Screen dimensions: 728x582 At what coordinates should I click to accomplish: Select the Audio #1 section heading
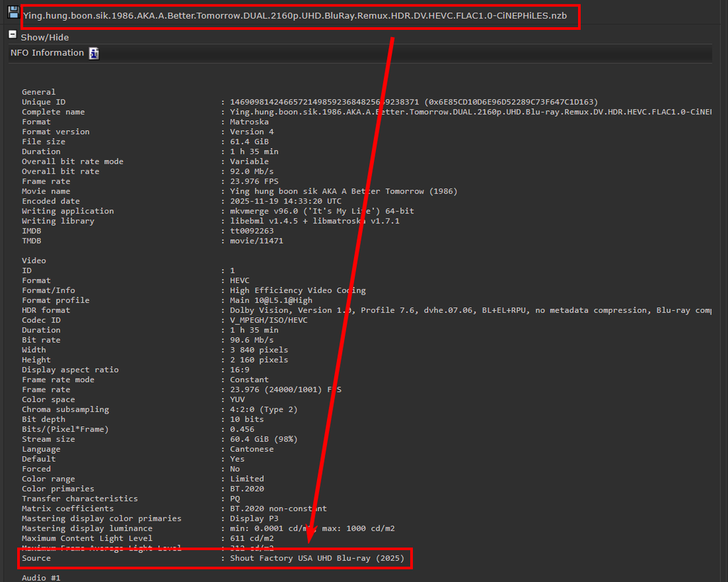tap(41, 578)
